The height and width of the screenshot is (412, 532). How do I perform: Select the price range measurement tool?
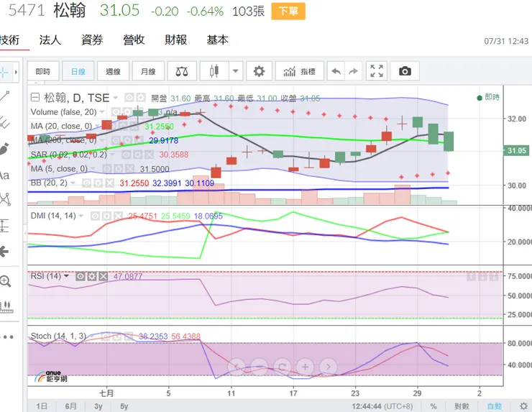coord(4,226)
